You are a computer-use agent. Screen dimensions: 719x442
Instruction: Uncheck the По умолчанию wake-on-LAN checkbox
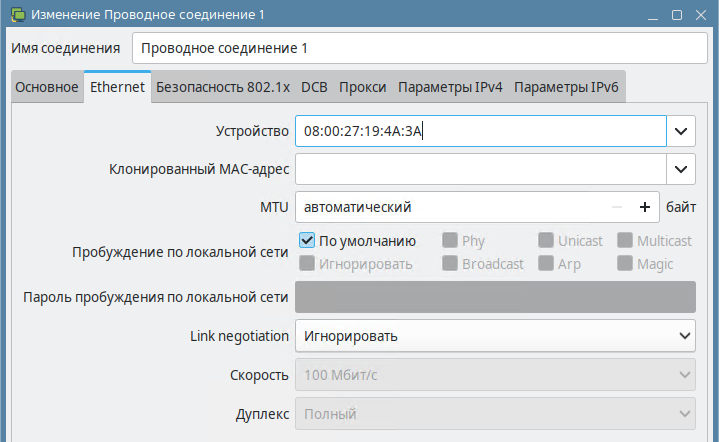pos(307,240)
